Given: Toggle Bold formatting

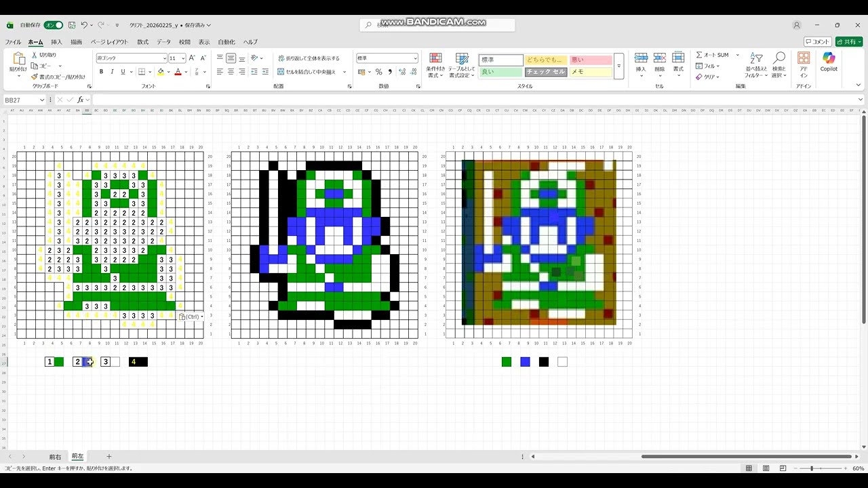Looking at the screenshot, I should click(102, 72).
